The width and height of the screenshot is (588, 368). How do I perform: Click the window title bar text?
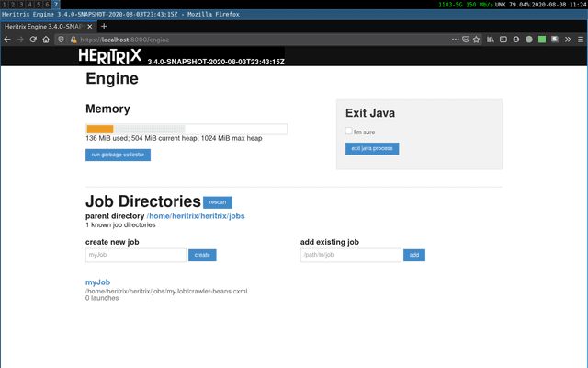(x=120, y=15)
